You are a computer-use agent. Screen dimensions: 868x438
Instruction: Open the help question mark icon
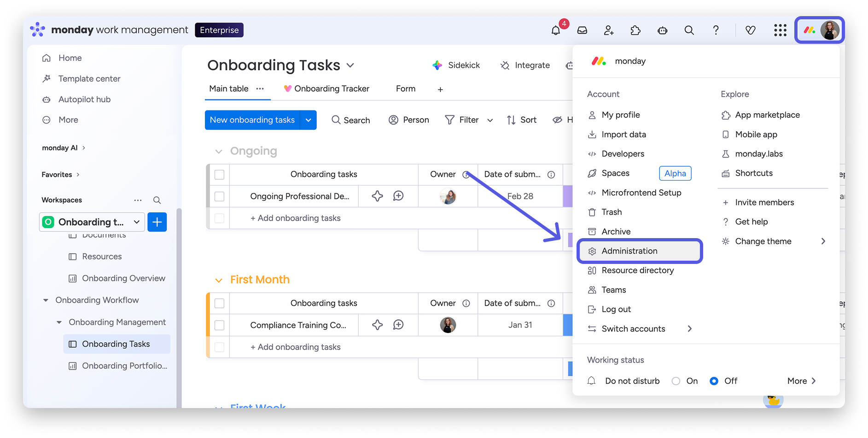[x=716, y=30]
